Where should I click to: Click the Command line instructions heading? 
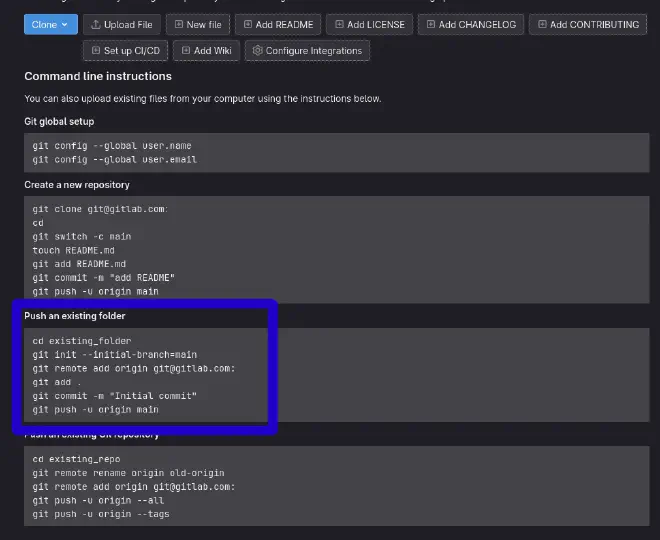tap(98, 76)
